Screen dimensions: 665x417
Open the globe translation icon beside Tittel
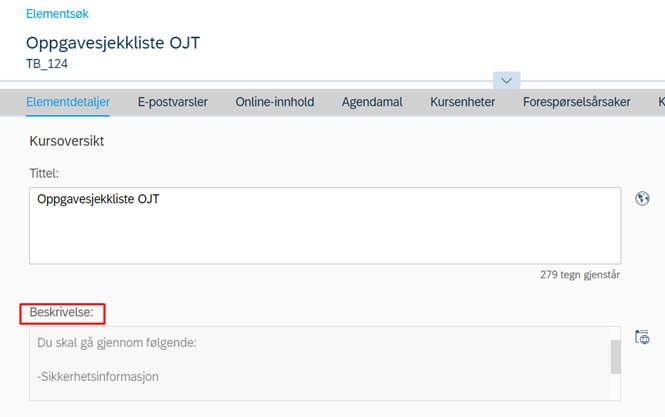click(x=642, y=198)
